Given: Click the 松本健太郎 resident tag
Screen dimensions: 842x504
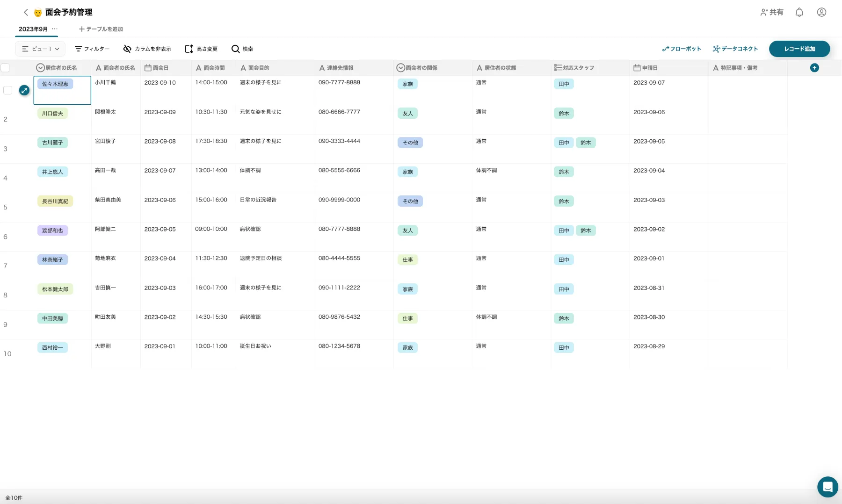Looking at the screenshot, I should click(55, 289).
